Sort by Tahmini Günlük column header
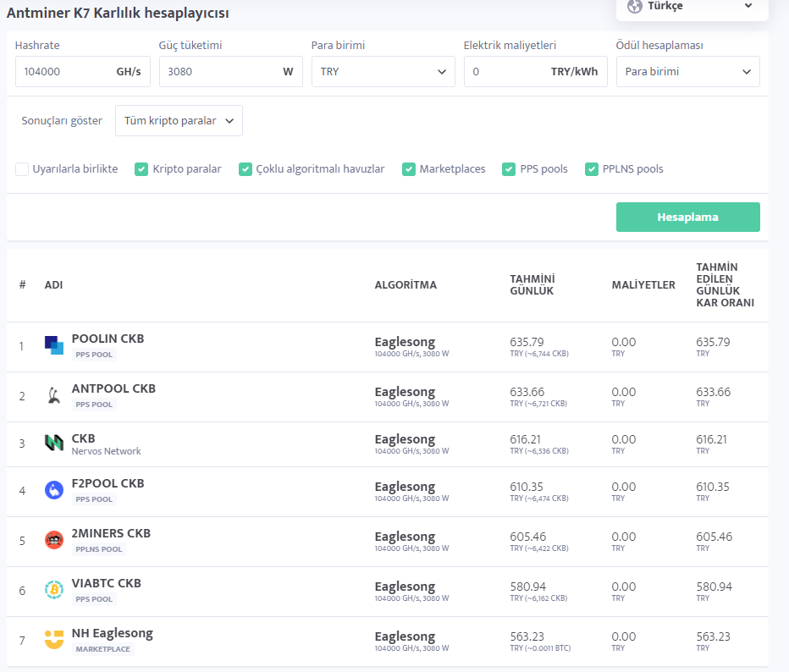789x672 pixels. tap(532, 285)
